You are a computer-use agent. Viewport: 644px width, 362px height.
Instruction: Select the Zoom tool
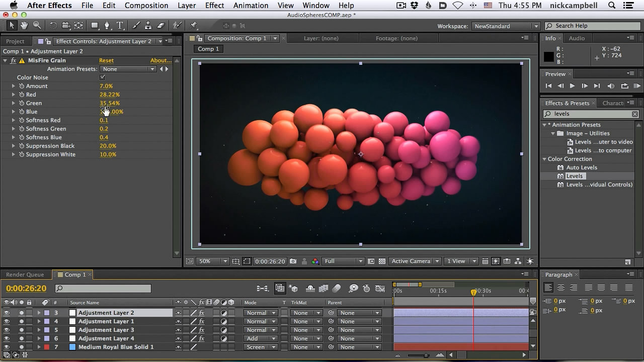[x=36, y=25]
